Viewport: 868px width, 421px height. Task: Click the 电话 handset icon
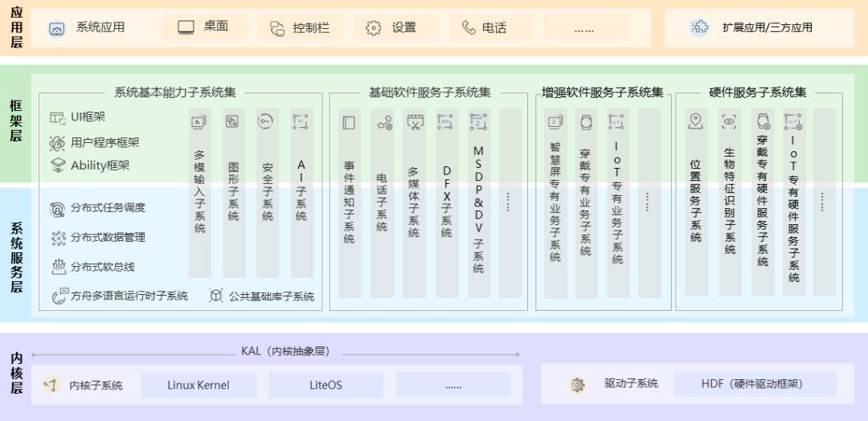coord(469,27)
